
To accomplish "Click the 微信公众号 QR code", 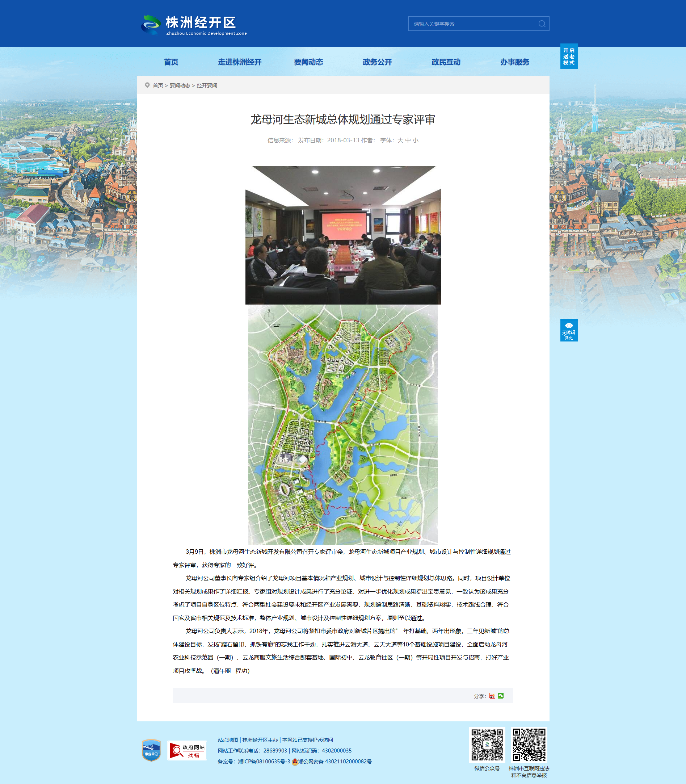I will coord(487,745).
